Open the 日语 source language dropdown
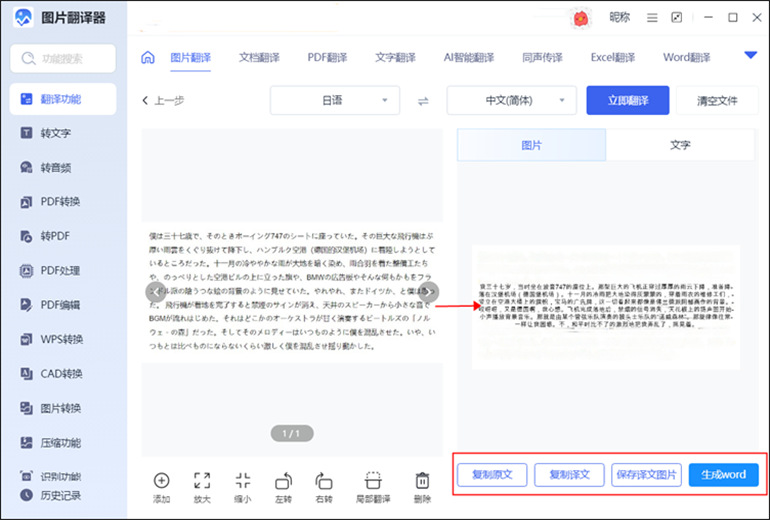 (x=335, y=101)
